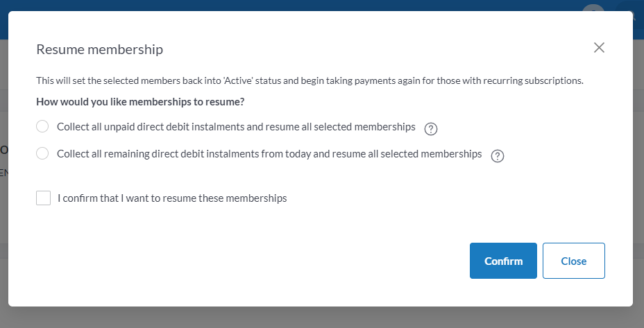Screen dimensions: 644x328
Task: Click the blue header bar above the dialog
Action: (278, 6)
